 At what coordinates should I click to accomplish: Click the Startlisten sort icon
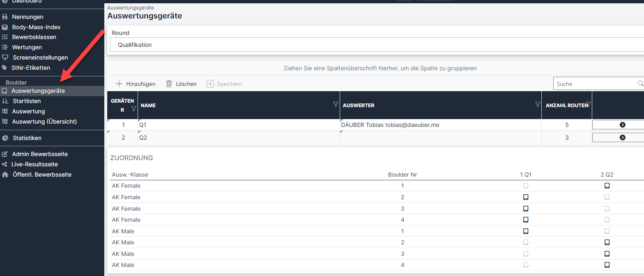pos(5,101)
